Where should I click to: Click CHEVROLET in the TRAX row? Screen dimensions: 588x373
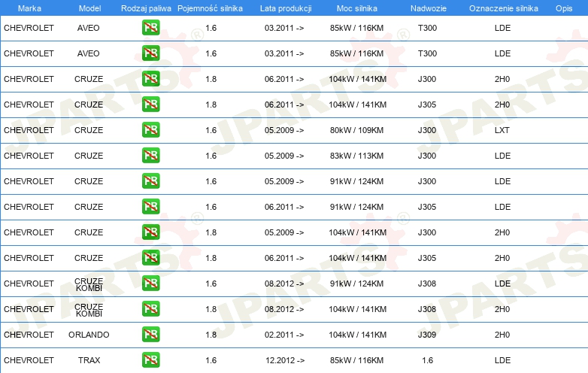point(29,360)
